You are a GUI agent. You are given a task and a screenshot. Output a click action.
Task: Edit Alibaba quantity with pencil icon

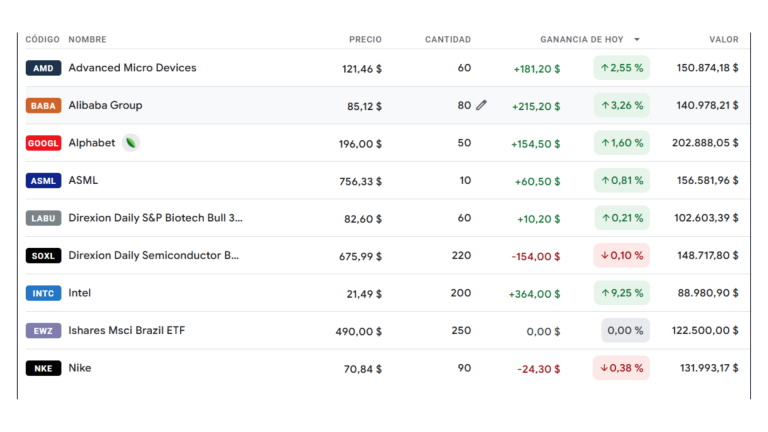[x=481, y=105]
